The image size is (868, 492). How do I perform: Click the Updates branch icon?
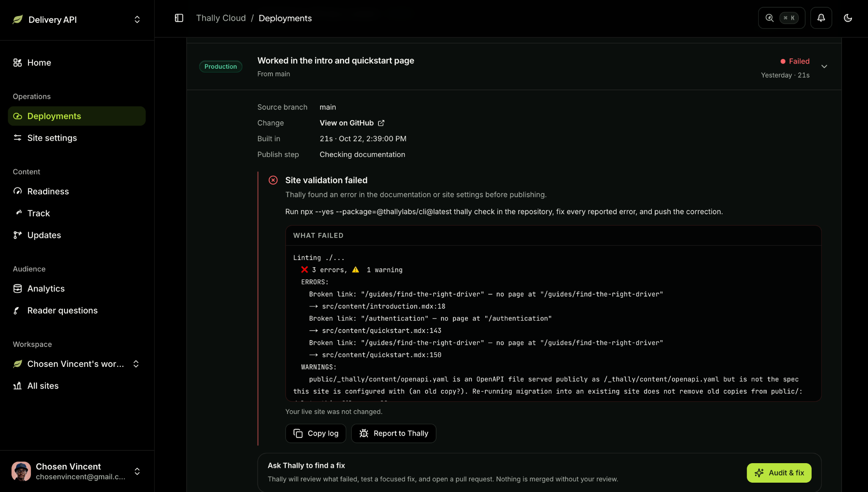(x=17, y=235)
